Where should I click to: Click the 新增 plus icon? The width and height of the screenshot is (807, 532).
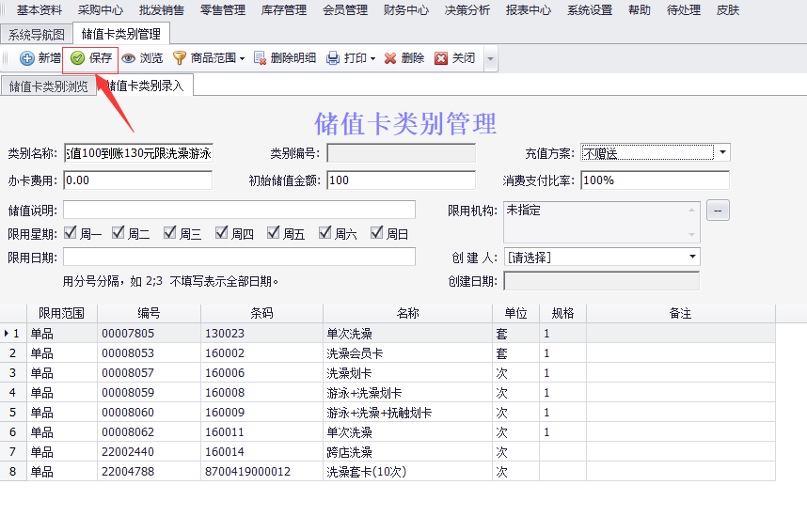click(x=26, y=58)
